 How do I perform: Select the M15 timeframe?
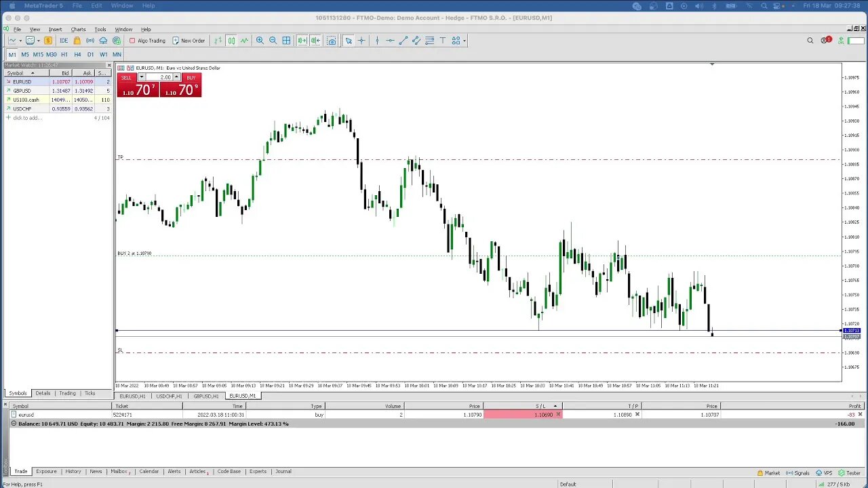38,54
